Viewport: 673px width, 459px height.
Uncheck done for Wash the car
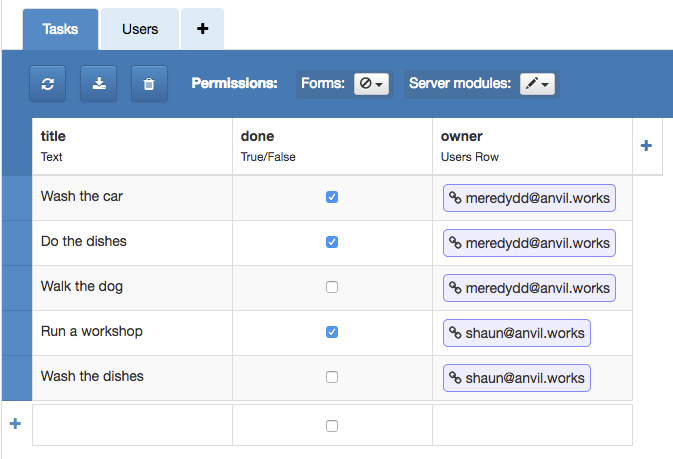tap(332, 197)
